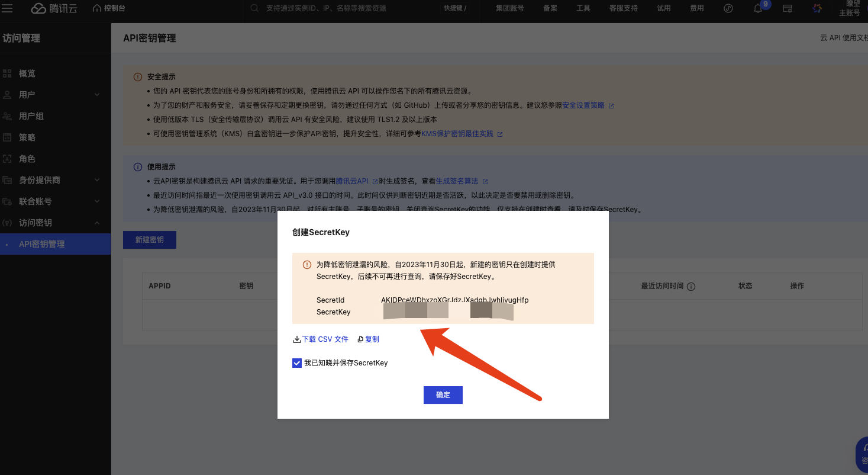Click the copy icon next to 复制

point(360,339)
